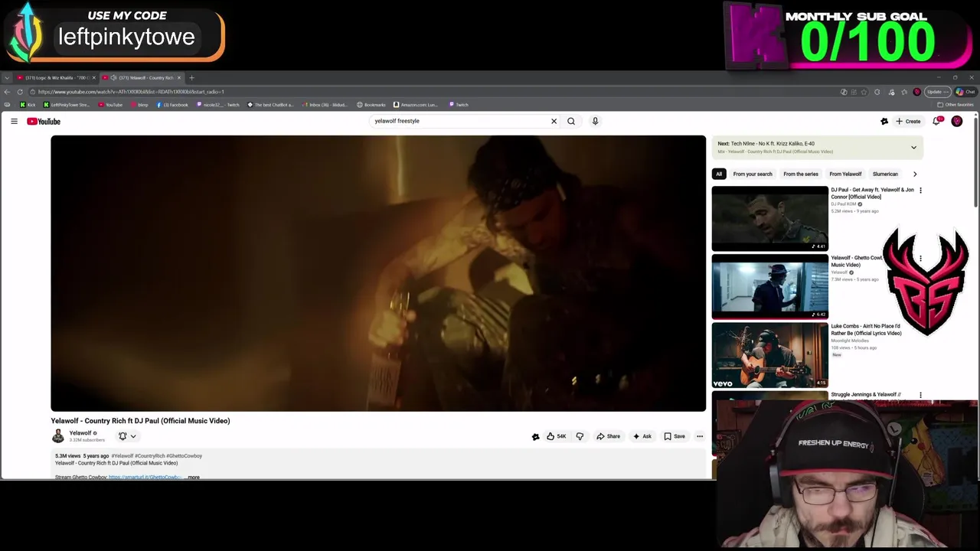Image resolution: width=980 pixels, height=551 pixels.
Task: Open the YouTube bookmark in favorites bar
Action: click(x=111, y=105)
